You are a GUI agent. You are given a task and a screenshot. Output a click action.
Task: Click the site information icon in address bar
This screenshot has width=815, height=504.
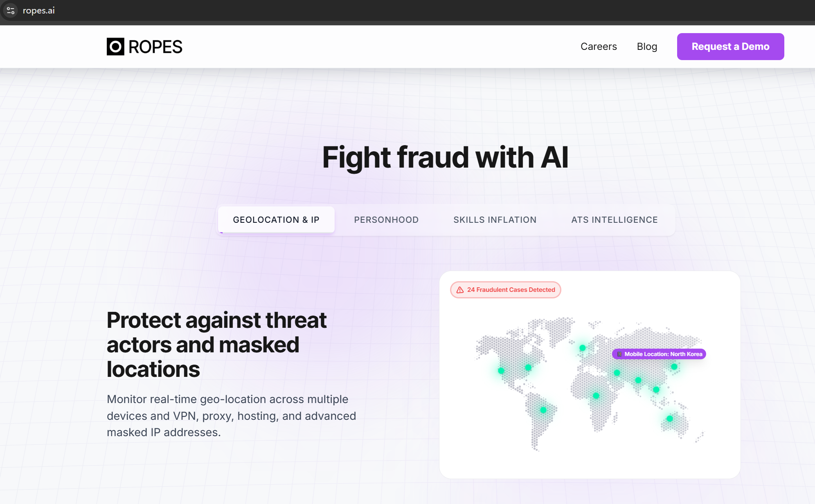tap(11, 11)
